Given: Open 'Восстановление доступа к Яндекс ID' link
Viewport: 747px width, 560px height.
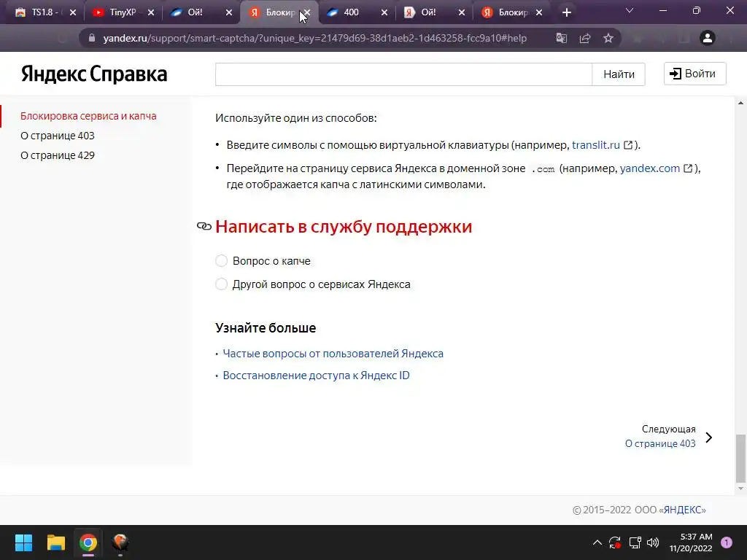Looking at the screenshot, I should [x=317, y=376].
